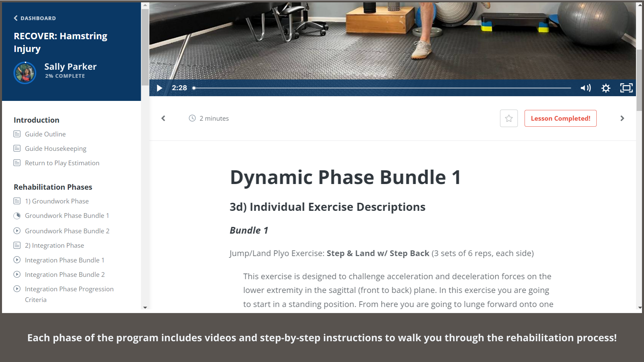This screenshot has width=644, height=362.
Task: Mute the video volume
Action: coord(586,88)
